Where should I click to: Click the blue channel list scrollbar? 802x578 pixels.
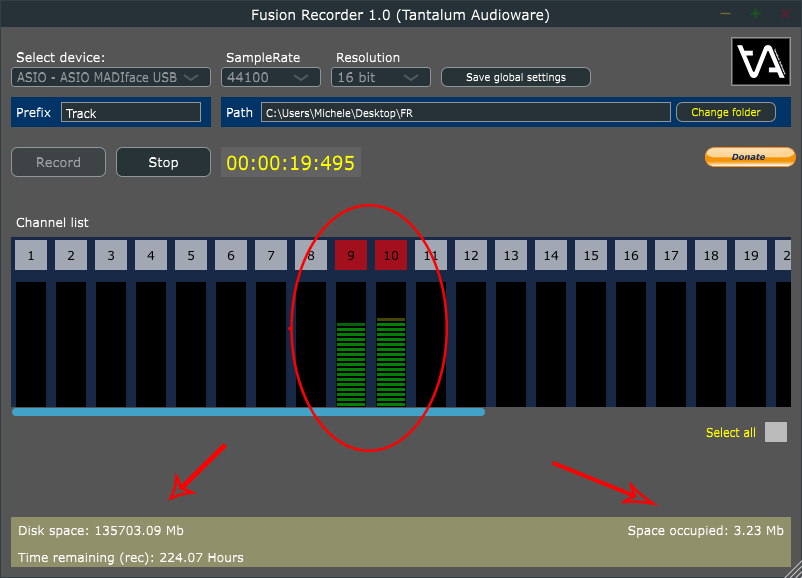[248, 412]
